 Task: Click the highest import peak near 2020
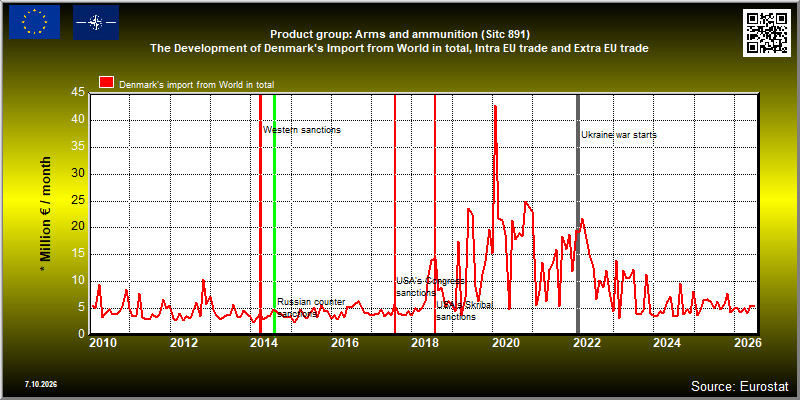click(495, 107)
